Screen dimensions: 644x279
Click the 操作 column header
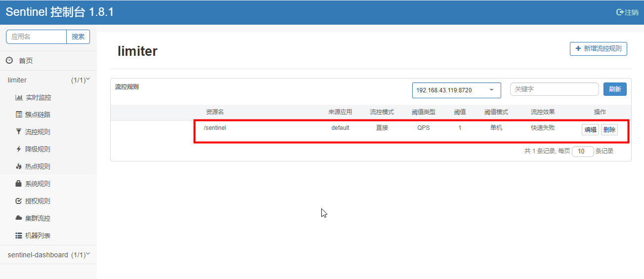(600, 112)
